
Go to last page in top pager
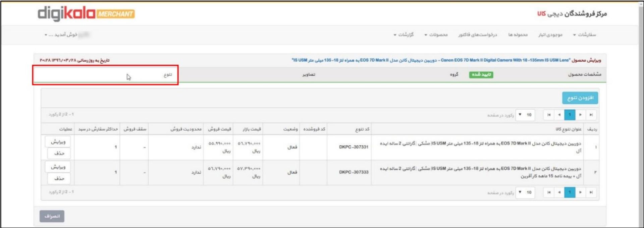549,115
